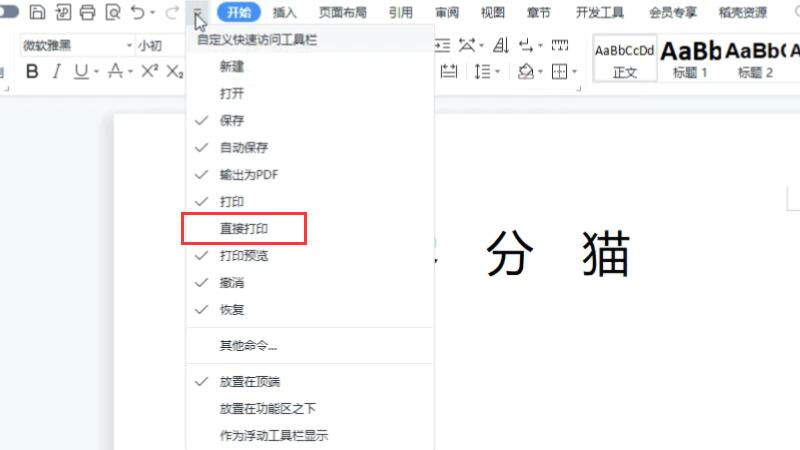Click the character 猫 in the document

pyautogui.click(x=606, y=253)
